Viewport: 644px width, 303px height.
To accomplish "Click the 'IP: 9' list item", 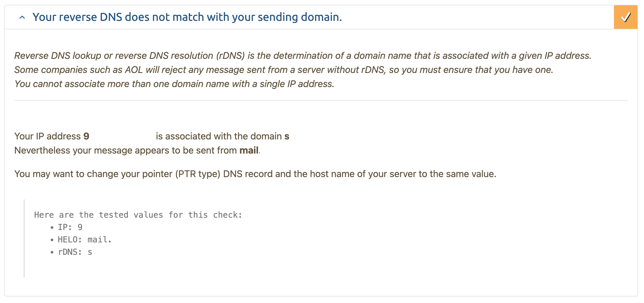I will tap(70, 227).
